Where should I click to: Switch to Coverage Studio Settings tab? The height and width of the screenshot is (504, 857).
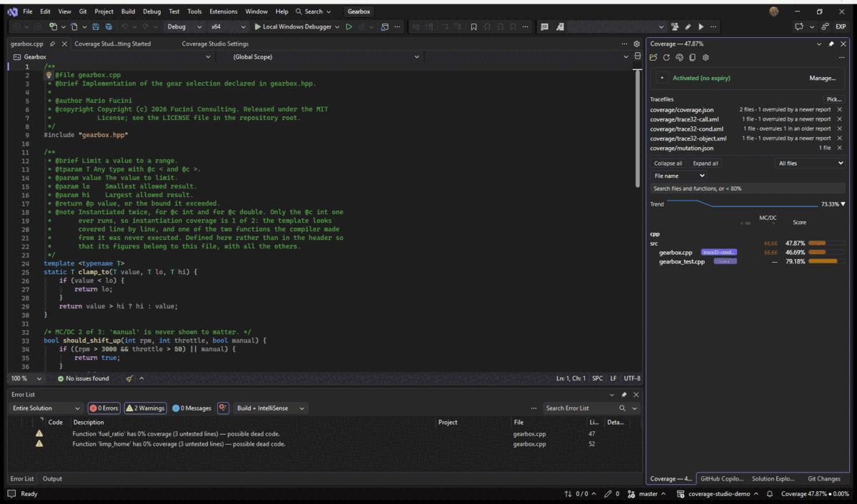pyautogui.click(x=215, y=44)
